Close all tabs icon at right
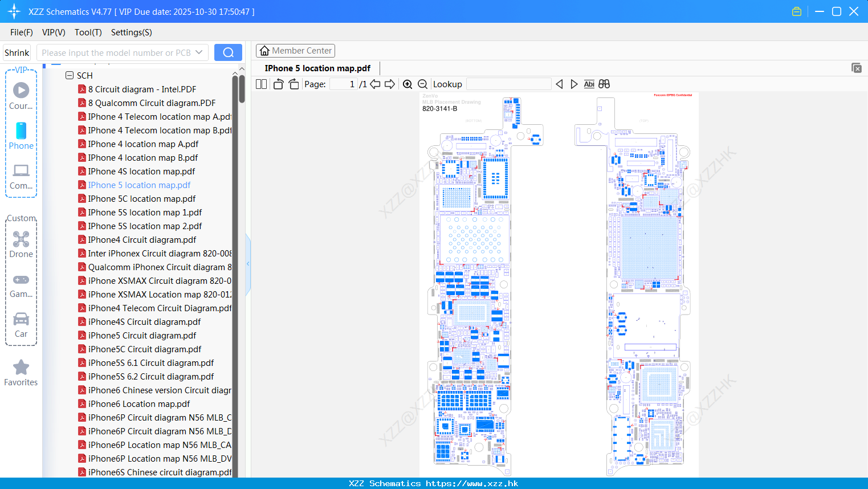This screenshot has width=868, height=489. (857, 68)
